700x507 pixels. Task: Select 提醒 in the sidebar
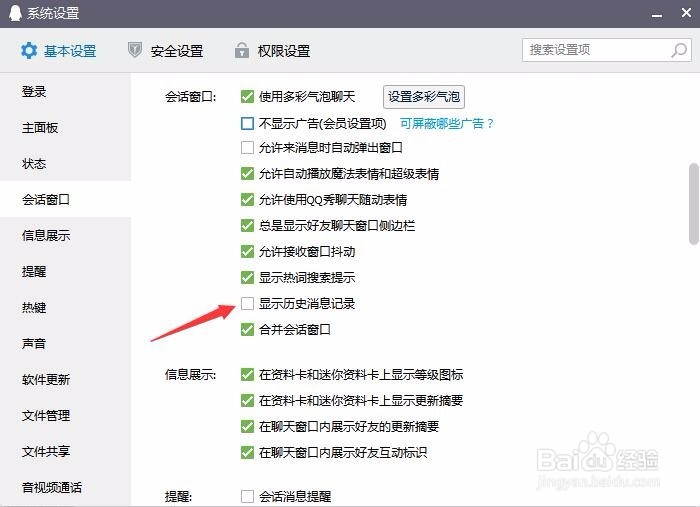(65, 271)
